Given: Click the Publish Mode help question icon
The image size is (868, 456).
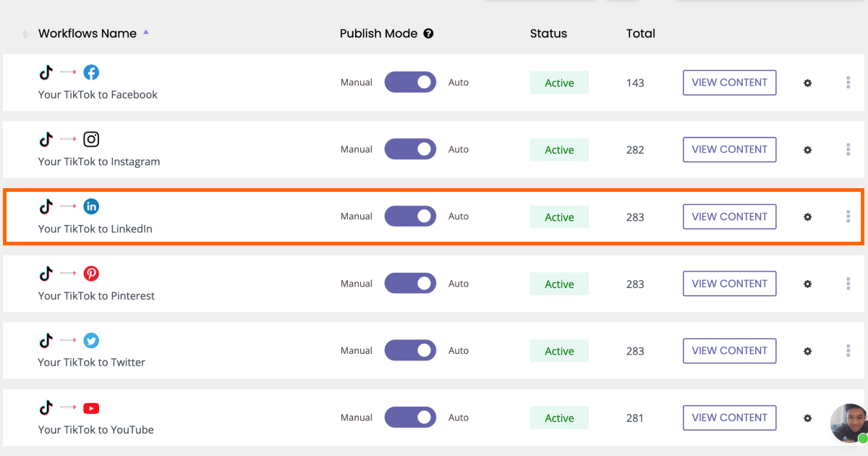Looking at the screenshot, I should point(428,33).
